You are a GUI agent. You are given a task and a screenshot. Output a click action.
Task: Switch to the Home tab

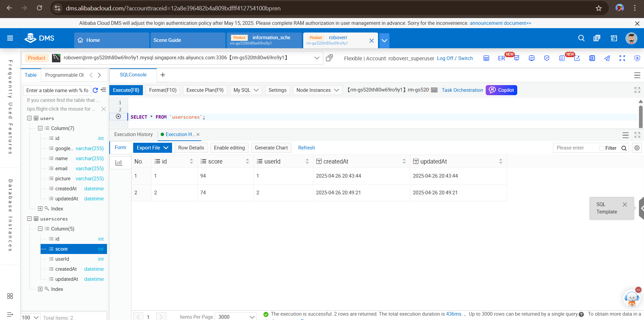click(111, 40)
